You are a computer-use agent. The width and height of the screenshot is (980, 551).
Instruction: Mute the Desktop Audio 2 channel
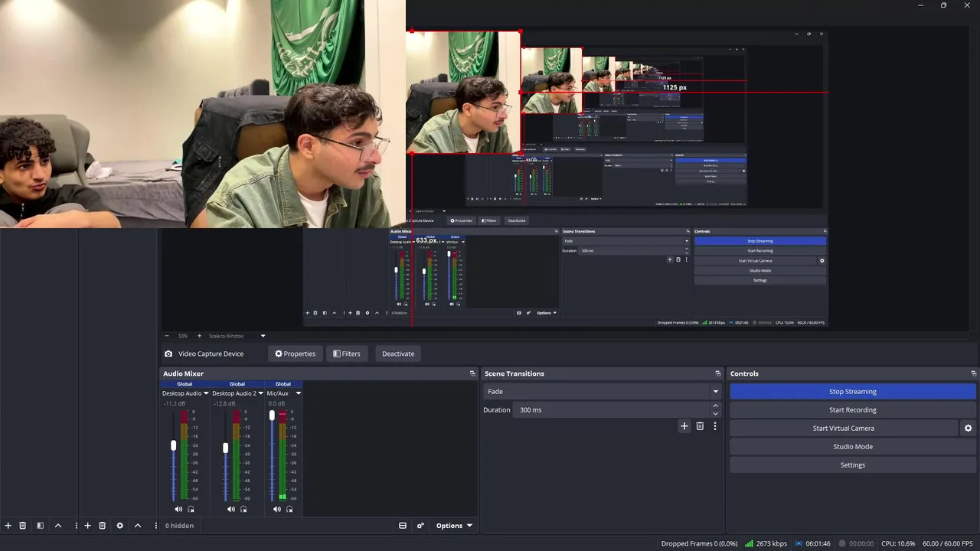tap(231, 510)
